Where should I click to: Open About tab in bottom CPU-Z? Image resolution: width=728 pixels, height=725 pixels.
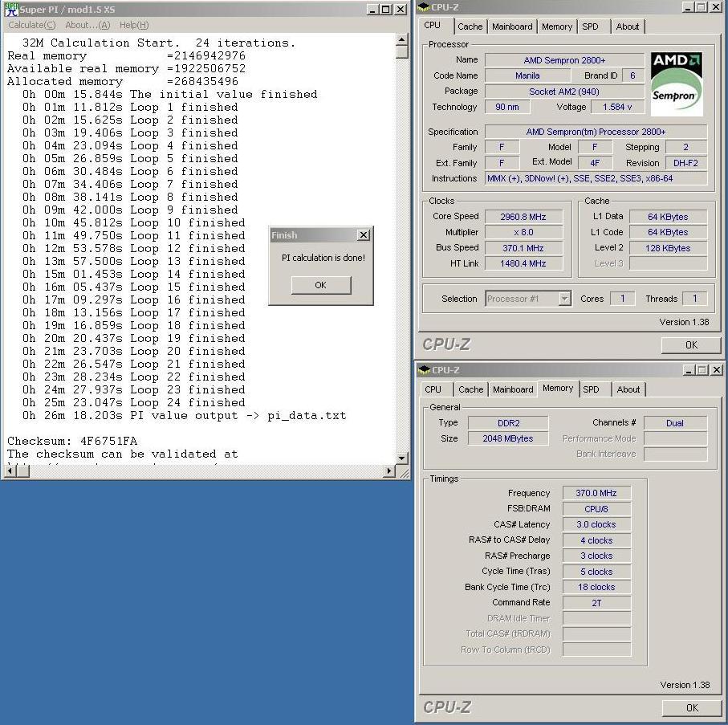pos(628,389)
